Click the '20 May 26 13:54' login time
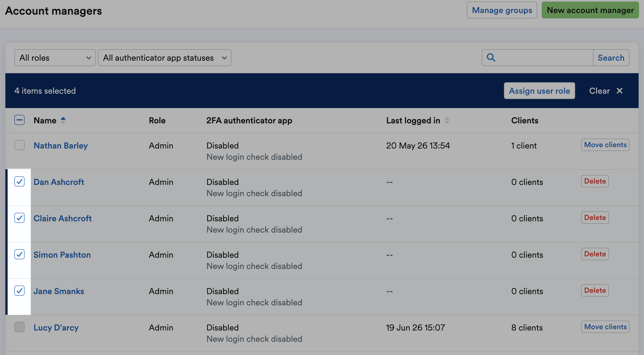This screenshot has height=355, width=644. click(418, 145)
